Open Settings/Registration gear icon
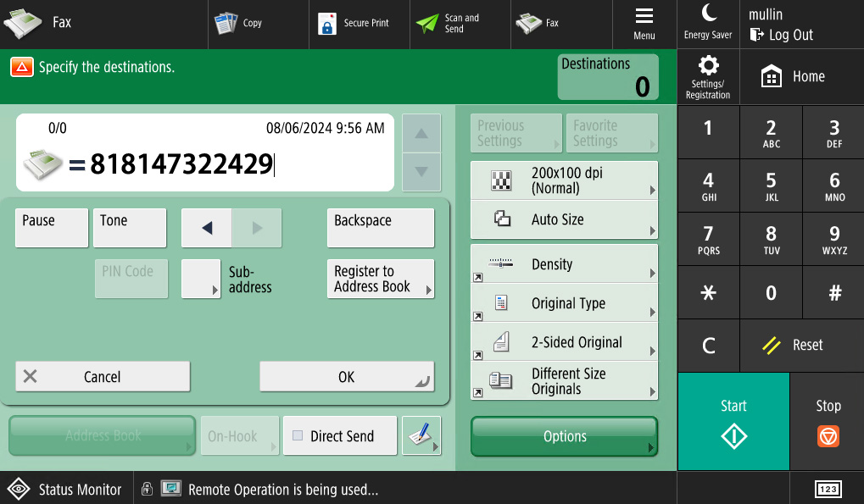The height and width of the screenshot is (504, 864). coord(708,76)
